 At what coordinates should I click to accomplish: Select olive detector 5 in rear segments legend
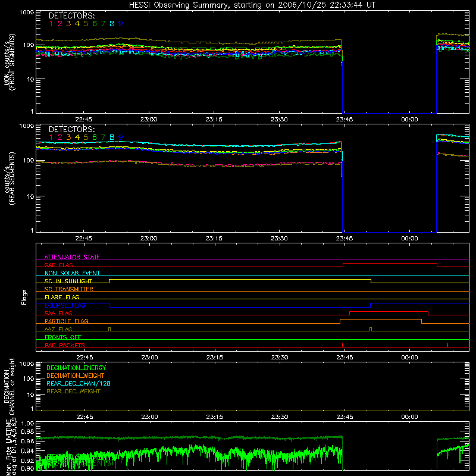point(86,137)
